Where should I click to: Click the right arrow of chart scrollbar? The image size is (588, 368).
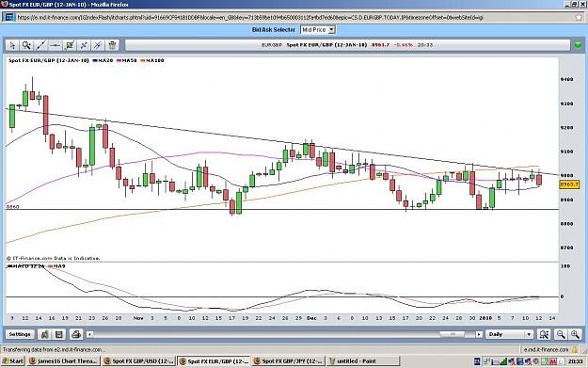(x=479, y=334)
